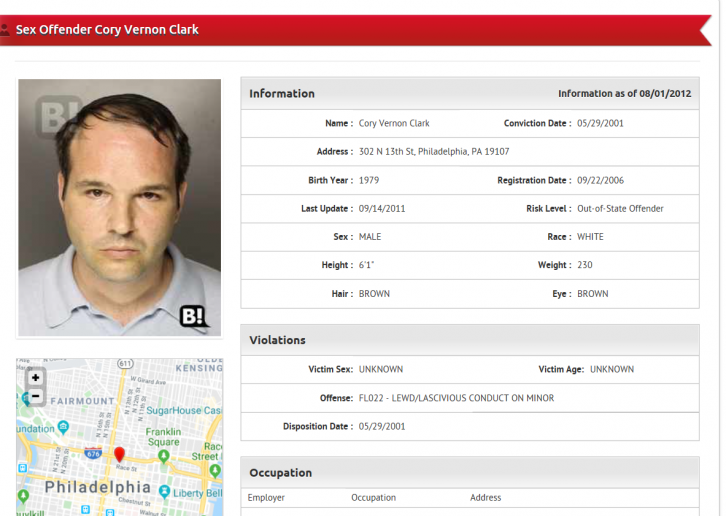726x516 pixels.
Task: Zoom out on the map
Action: tap(36, 396)
